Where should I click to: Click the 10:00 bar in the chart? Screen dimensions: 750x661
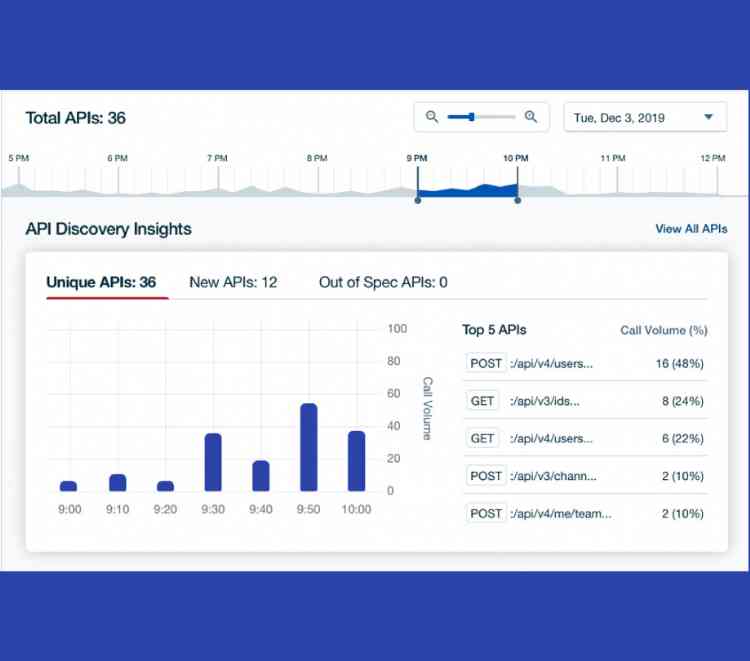click(356, 461)
